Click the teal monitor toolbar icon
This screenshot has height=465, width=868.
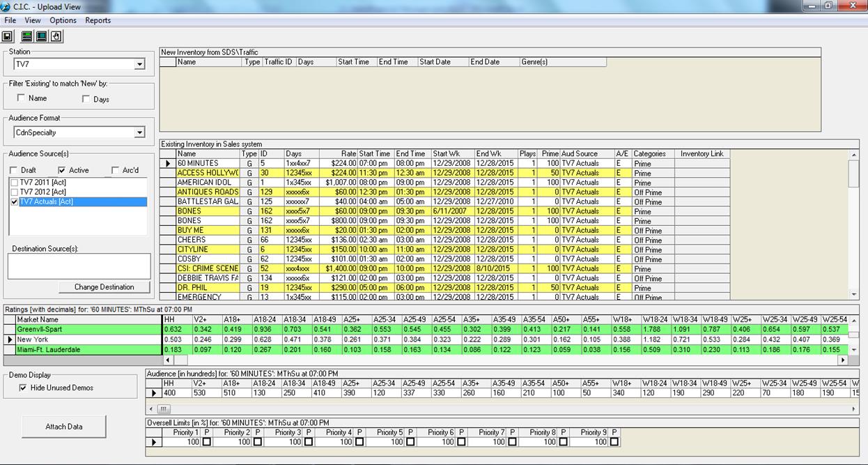42,36
